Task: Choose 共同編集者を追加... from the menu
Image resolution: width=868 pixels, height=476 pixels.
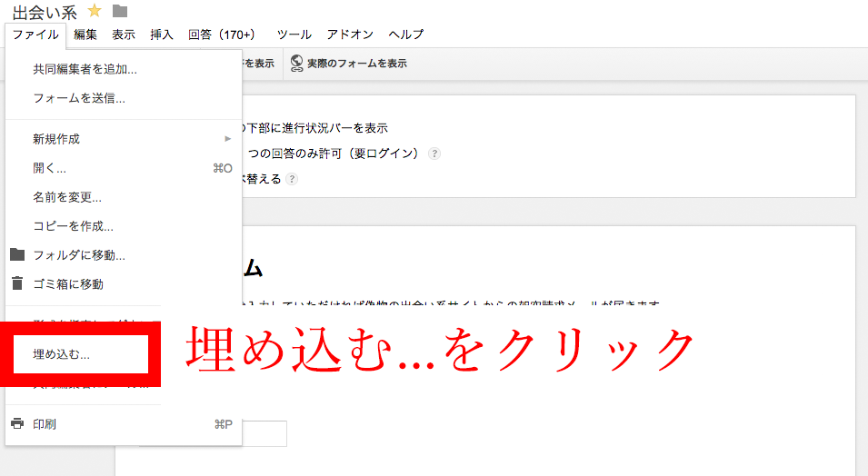Action: pyautogui.click(x=124, y=69)
